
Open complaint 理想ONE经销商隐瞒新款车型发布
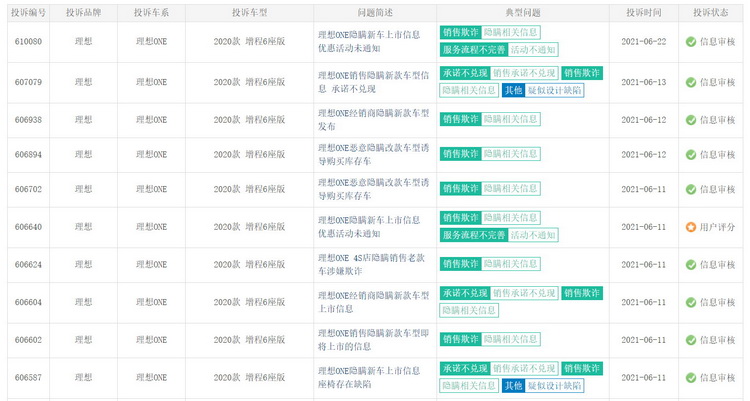pos(374,120)
